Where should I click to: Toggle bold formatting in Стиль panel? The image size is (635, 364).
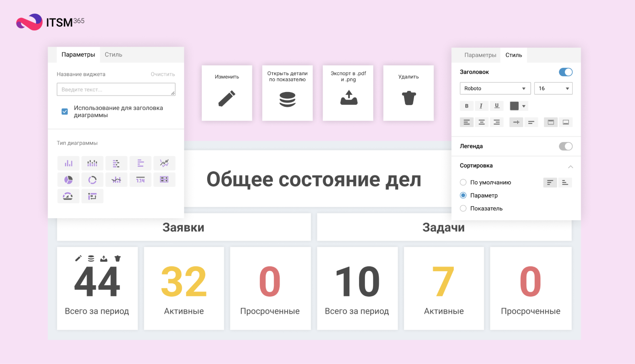coord(466,106)
